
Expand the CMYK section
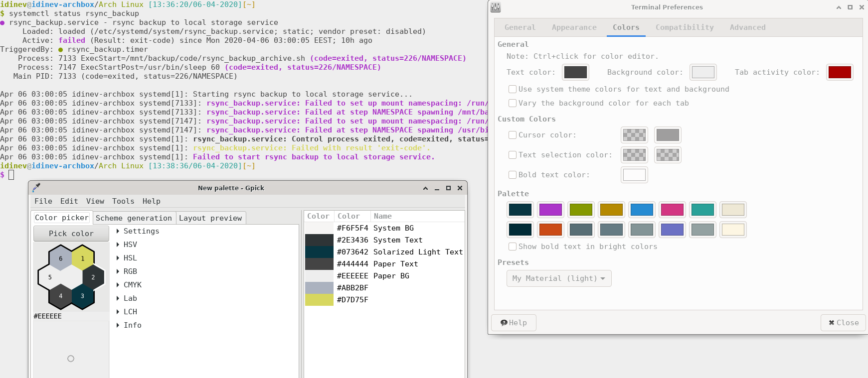pyautogui.click(x=118, y=285)
